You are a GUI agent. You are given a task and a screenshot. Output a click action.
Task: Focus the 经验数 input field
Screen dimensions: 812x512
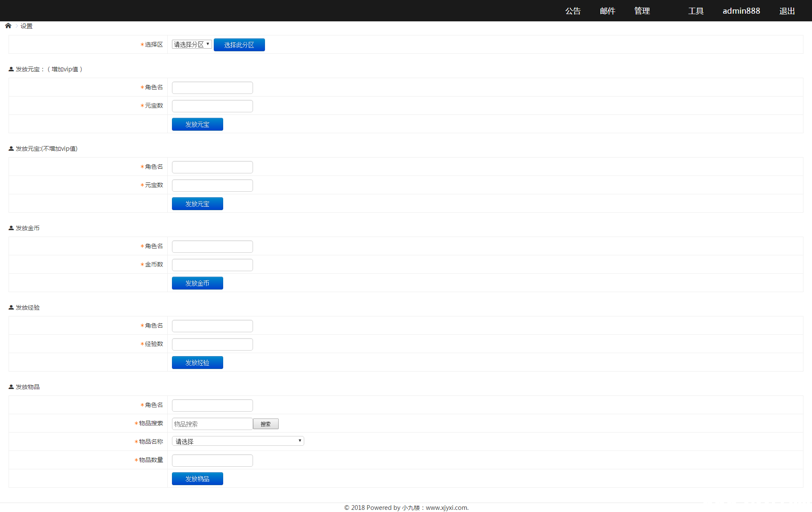click(212, 344)
